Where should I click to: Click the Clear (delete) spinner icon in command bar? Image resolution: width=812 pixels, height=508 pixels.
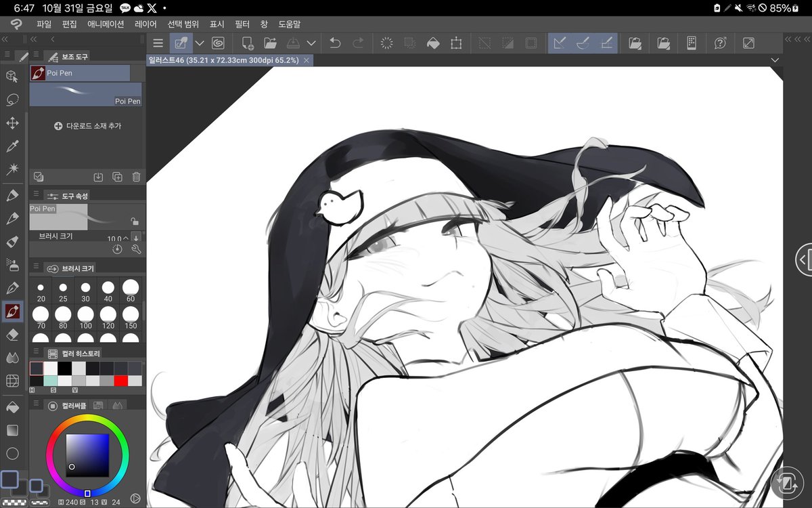387,43
